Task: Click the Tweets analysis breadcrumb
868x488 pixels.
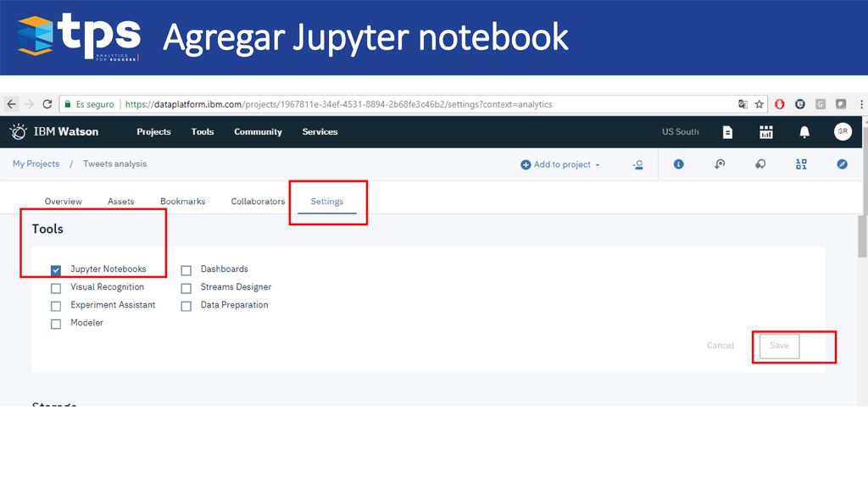Action: [115, 164]
